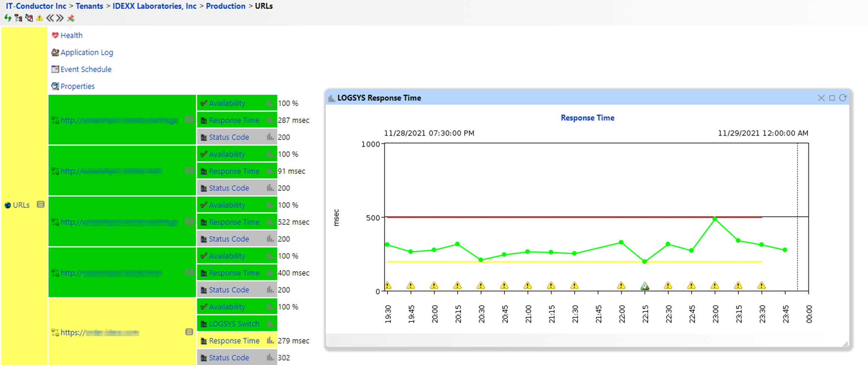
Task: Click the pin with green plus icon
Action: tap(71, 18)
